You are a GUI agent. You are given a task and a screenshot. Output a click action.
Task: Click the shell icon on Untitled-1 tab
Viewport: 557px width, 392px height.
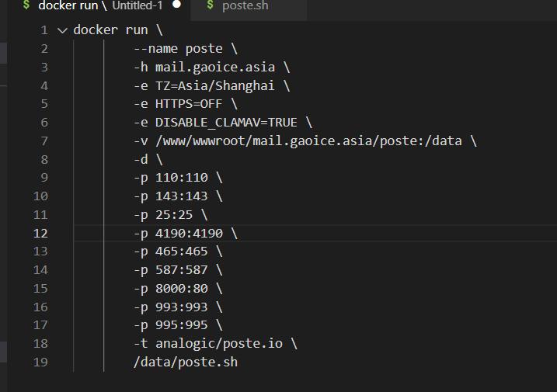point(26,5)
